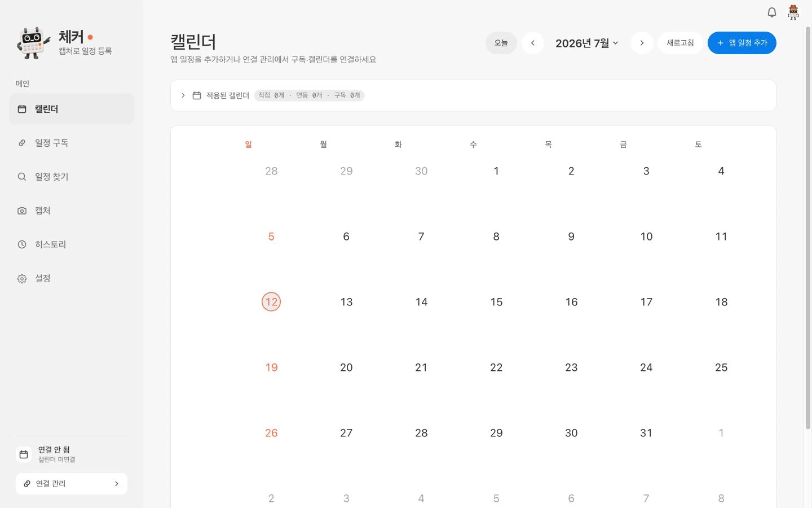Image resolution: width=812 pixels, height=508 pixels.
Task: Open 설정 settings page
Action: pyautogui.click(x=72, y=278)
